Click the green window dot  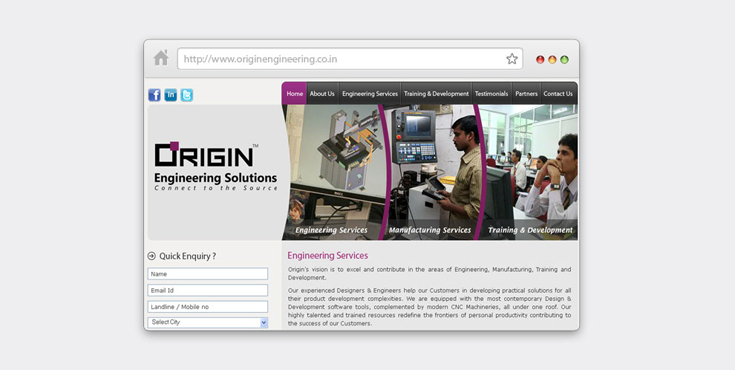click(x=564, y=60)
